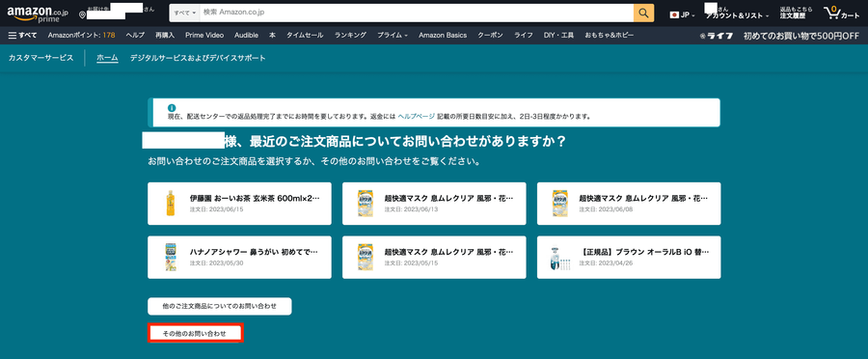The height and width of the screenshot is (359, 868).
Task: Click the ライフ 500円OFF promotion banner
Action: pos(779,36)
